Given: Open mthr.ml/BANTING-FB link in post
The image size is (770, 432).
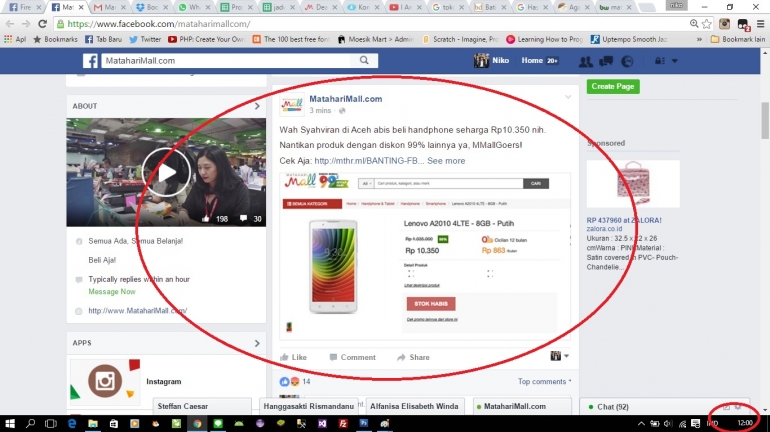Looking at the screenshot, I should 369,161.
